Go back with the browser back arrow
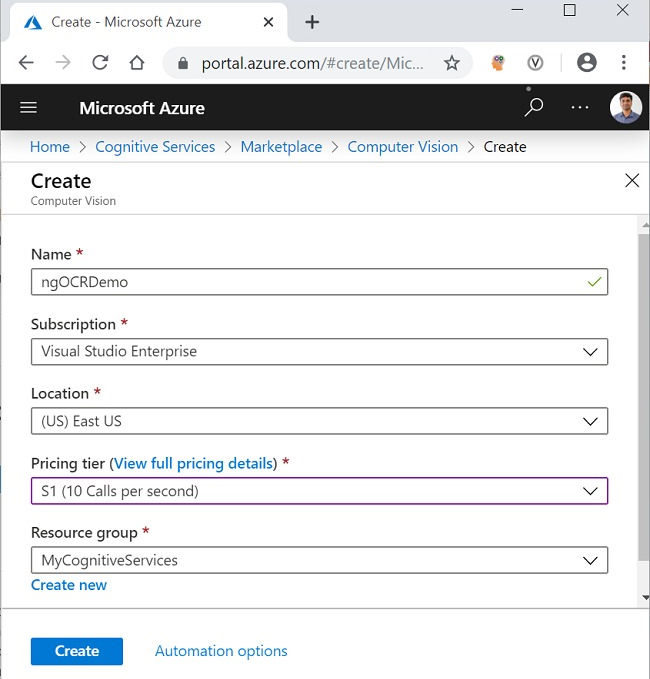The width and height of the screenshot is (650, 679). point(26,63)
